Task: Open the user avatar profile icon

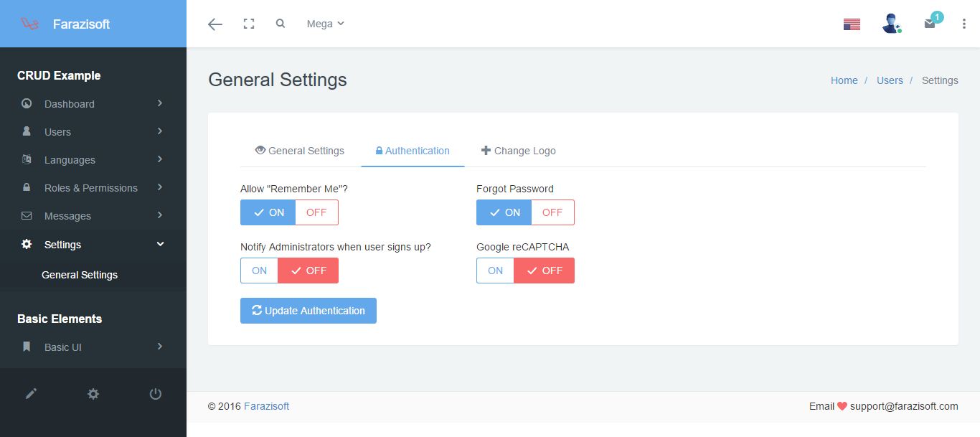Action: tap(891, 24)
